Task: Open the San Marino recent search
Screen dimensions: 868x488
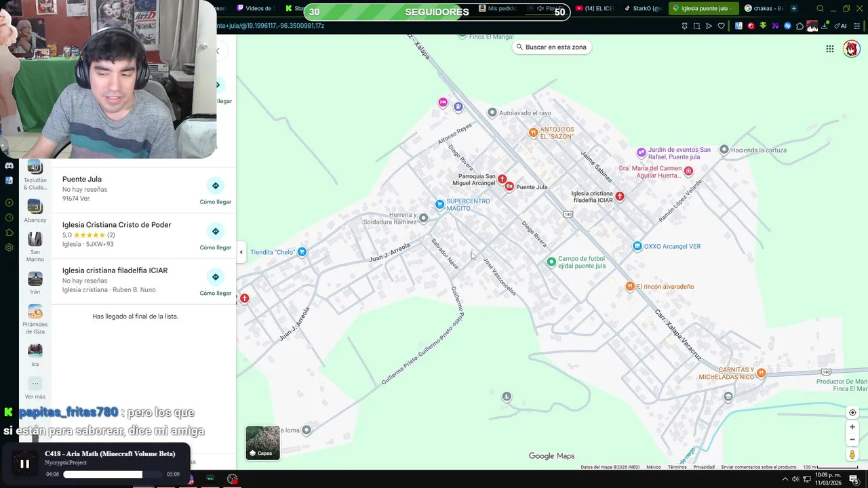Action: pyautogui.click(x=35, y=247)
